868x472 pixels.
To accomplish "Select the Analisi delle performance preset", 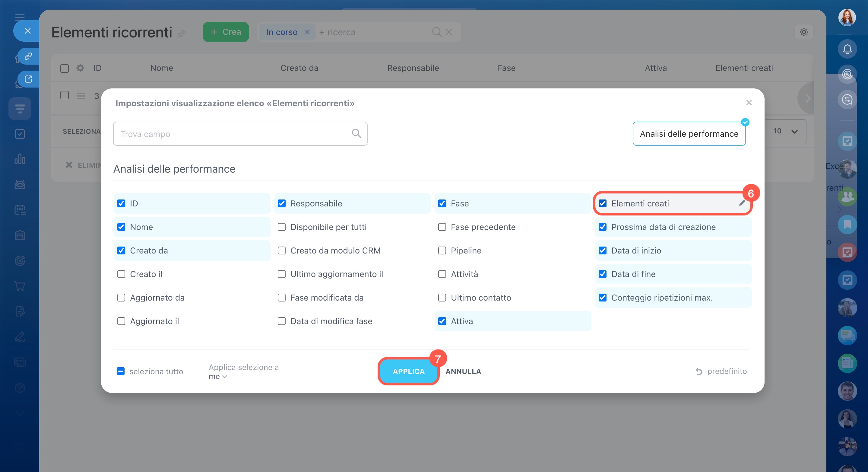I will pos(689,134).
